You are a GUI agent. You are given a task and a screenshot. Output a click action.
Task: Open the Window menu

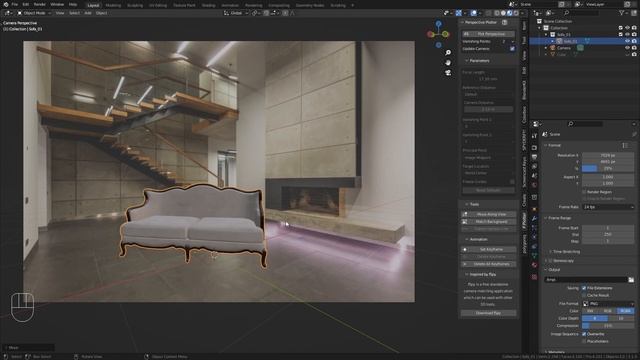(57, 4)
